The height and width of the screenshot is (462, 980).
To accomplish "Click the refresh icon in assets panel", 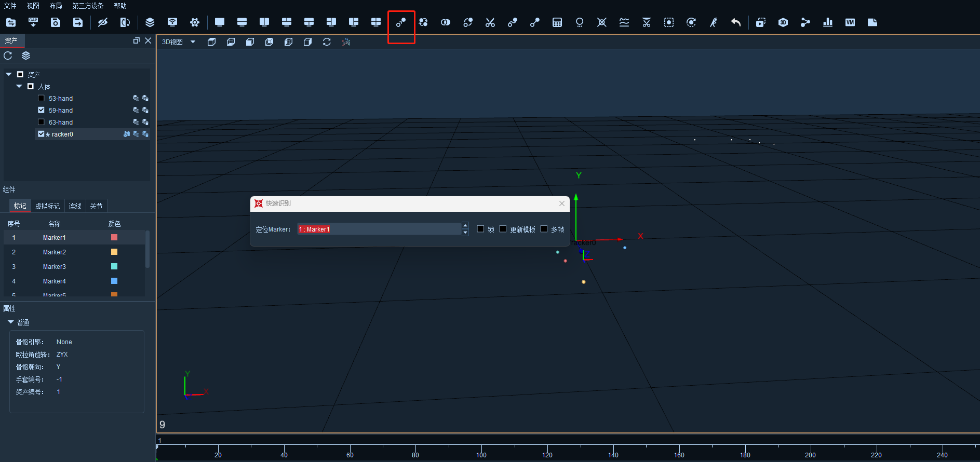I will click(x=8, y=56).
